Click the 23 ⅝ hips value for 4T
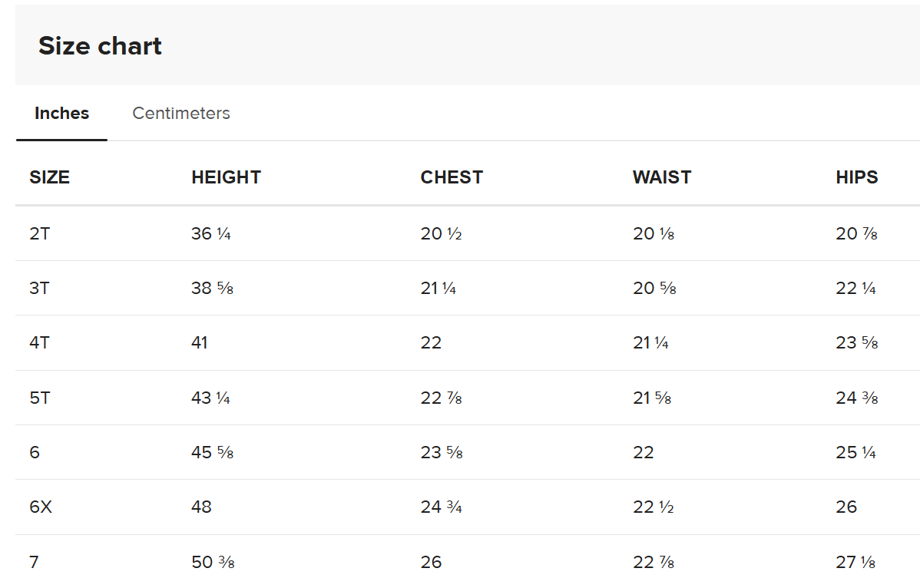The height and width of the screenshot is (588, 920). click(856, 342)
